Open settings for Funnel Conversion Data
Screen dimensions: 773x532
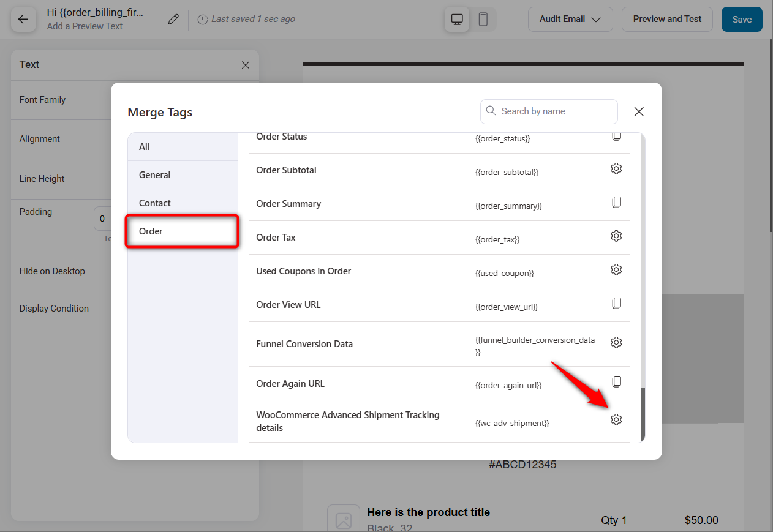tap(616, 342)
